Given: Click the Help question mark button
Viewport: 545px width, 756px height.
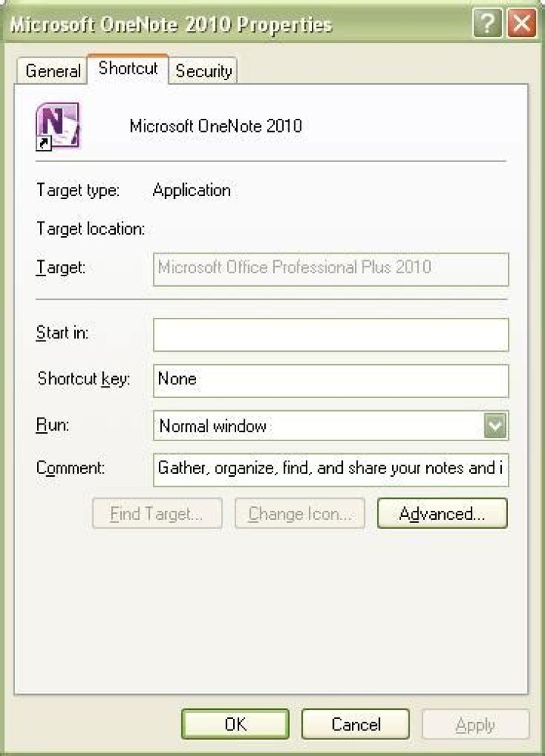Looking at the screenshot, I should [x=487, y=23].
